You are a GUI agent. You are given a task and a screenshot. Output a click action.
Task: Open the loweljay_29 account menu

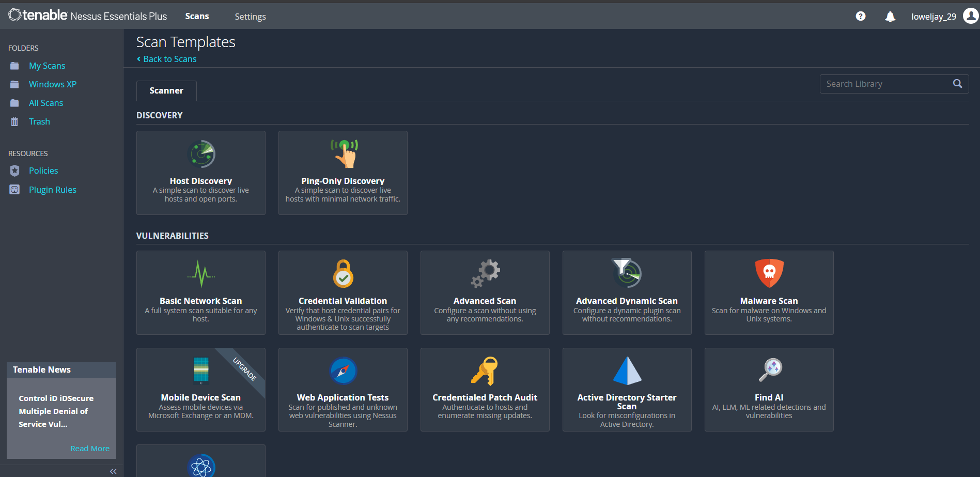point(934,17)
